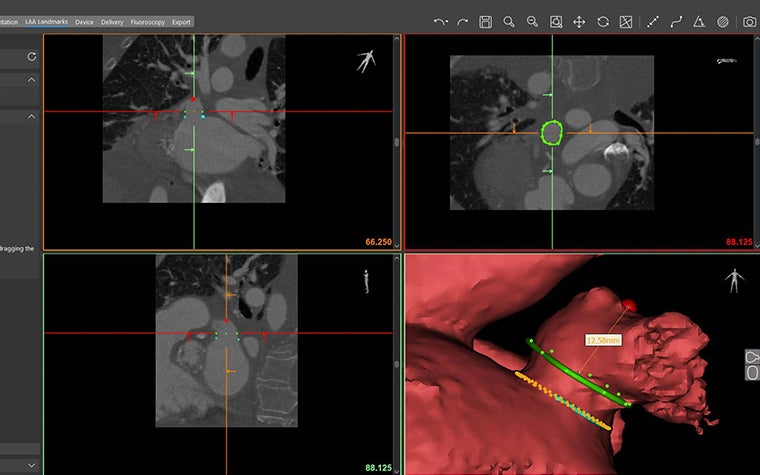The height and width of the screenshot is (475, 760).
Task: Click the slice scrollbar handle of orange-bordered view
Action: 396,142
